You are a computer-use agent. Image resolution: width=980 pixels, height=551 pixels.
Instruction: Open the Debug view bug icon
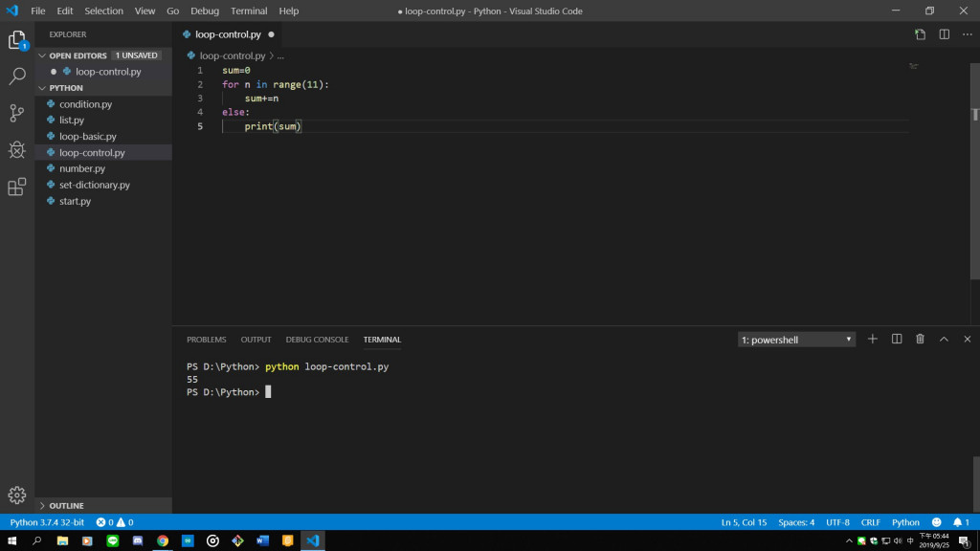pos(17,150)
